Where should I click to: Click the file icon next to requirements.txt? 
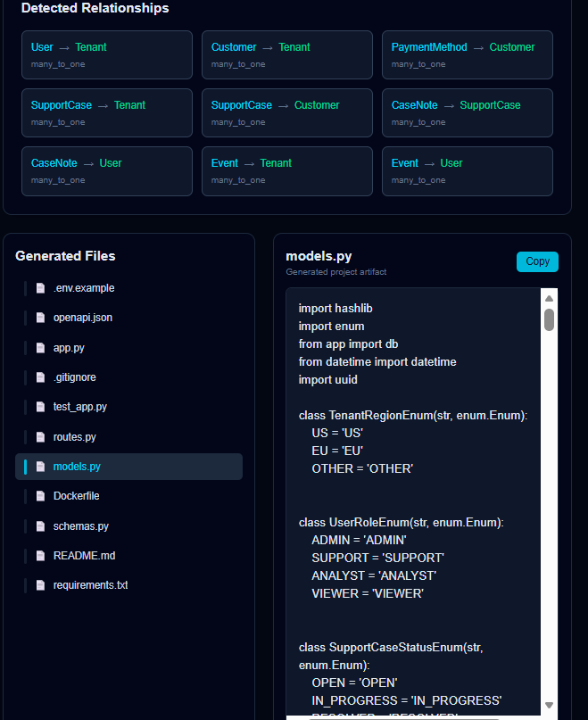(x=40, y=584)
